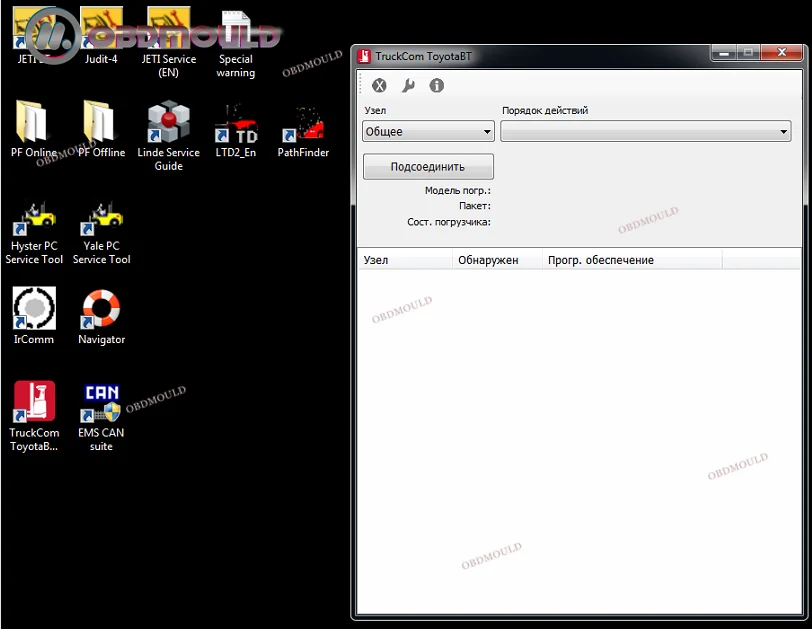Click the disconnect X icon in toolbar

[x=379, y=86]
